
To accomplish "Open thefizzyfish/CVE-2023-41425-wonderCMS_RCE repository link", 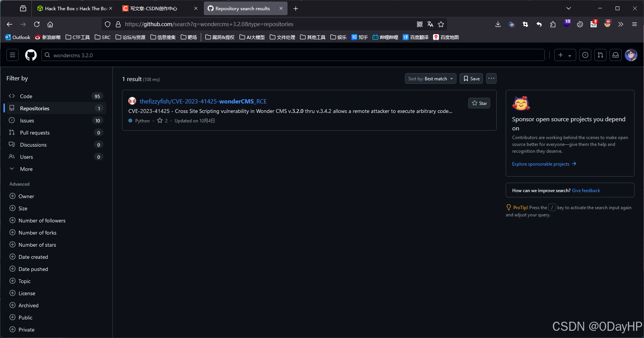I will [x=203, y=101].
